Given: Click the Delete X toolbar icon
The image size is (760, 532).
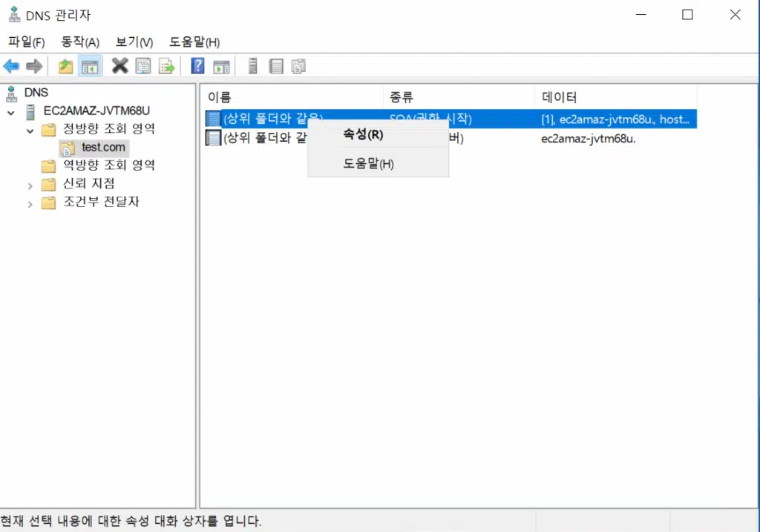Looking at the screenshot, I should pos(119,67).
